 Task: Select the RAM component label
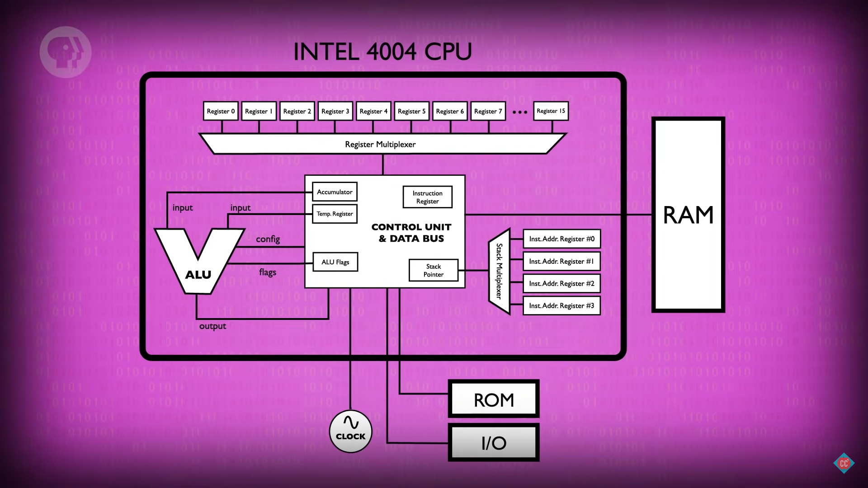[x=687, y=214]
